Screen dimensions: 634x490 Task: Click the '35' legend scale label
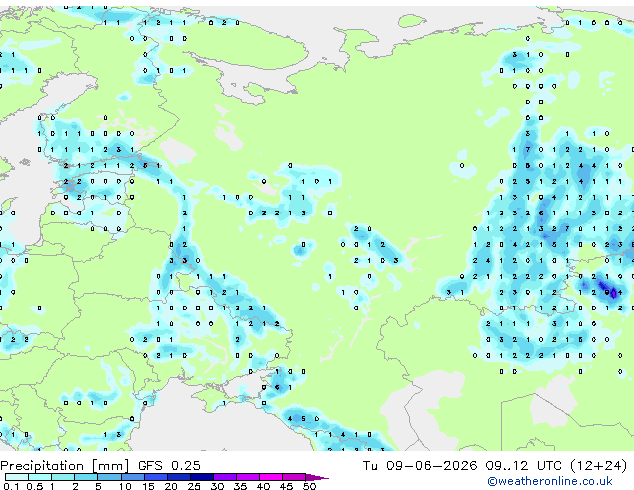click(x=240, y=486)
